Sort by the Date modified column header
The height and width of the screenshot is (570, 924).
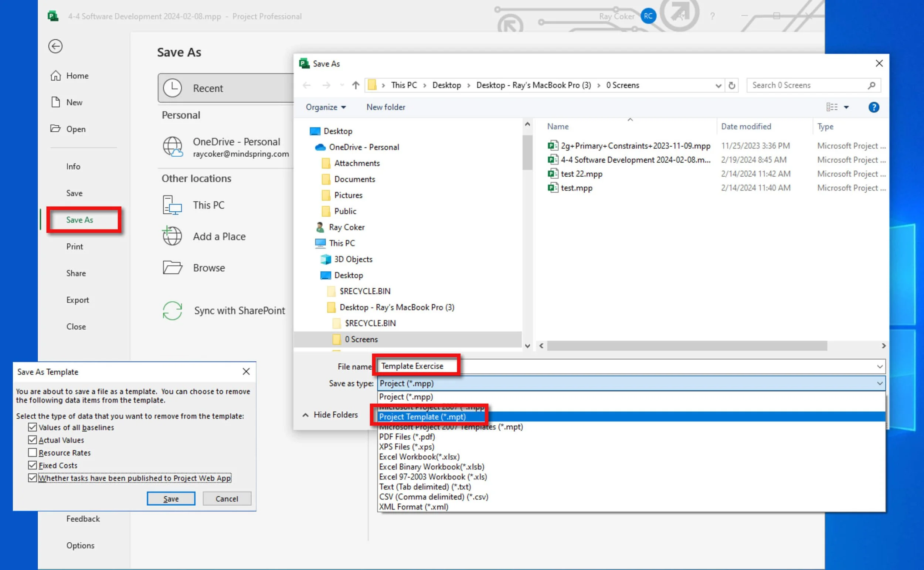[746, 126]
